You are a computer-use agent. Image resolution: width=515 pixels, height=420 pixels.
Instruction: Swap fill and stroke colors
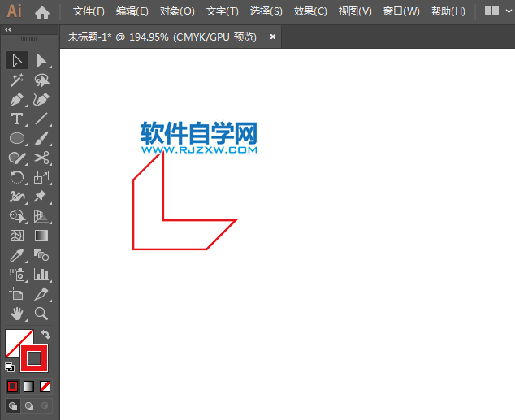pyautogui.click(x=45, y=335)
